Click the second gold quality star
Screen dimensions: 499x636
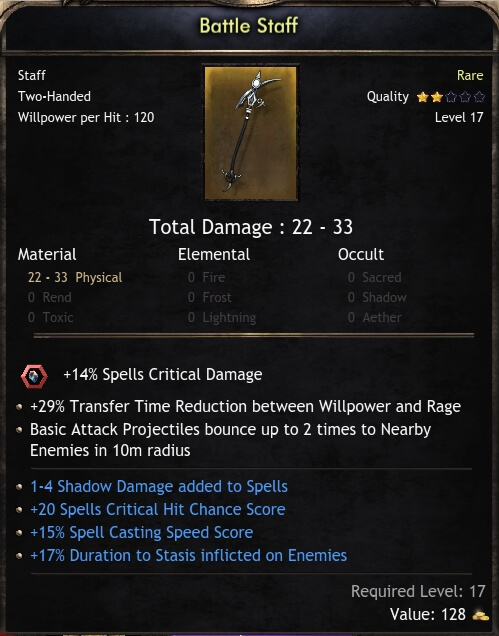(437, 97)
